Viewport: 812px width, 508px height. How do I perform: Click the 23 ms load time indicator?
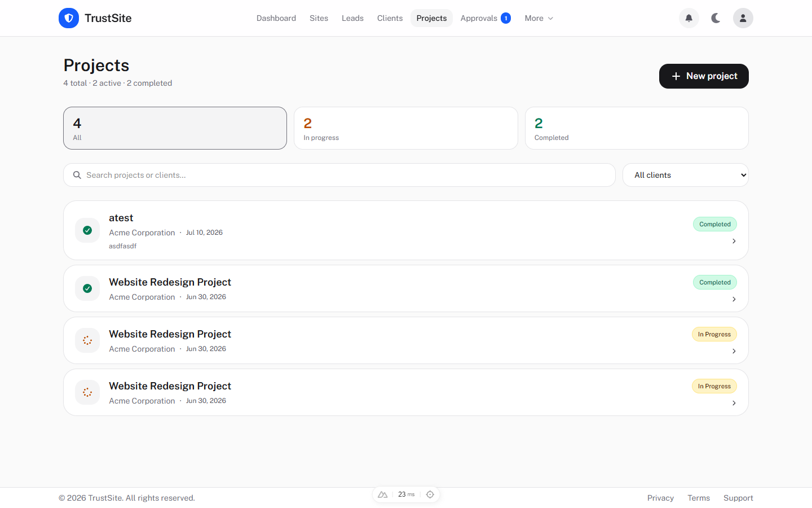[x=406, y=494]
